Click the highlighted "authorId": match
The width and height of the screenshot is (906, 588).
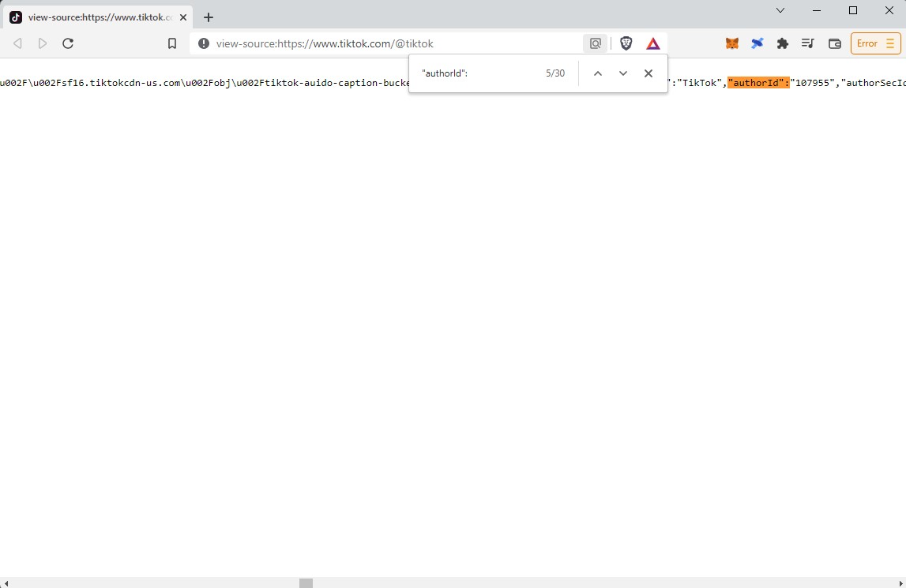click(x=758, y=83)
